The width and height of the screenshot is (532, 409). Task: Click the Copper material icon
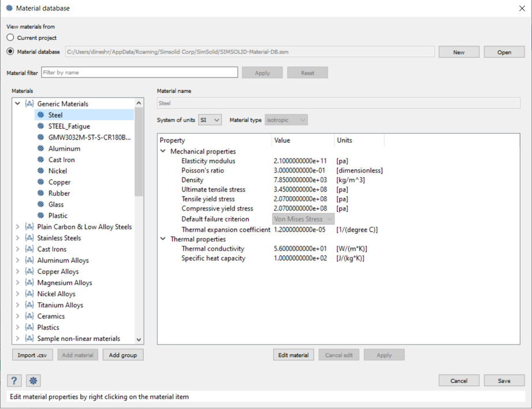click(x=41, y=182)
